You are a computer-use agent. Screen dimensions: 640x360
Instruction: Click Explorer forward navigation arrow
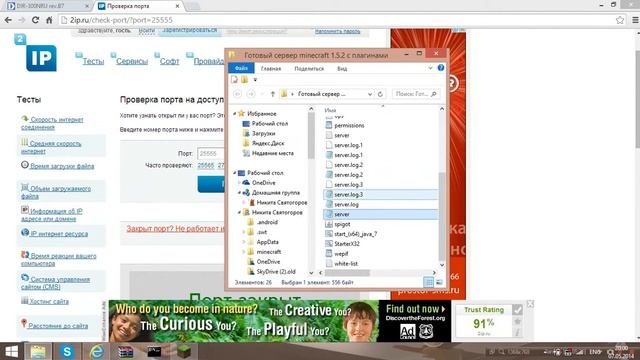coord(251,94)
